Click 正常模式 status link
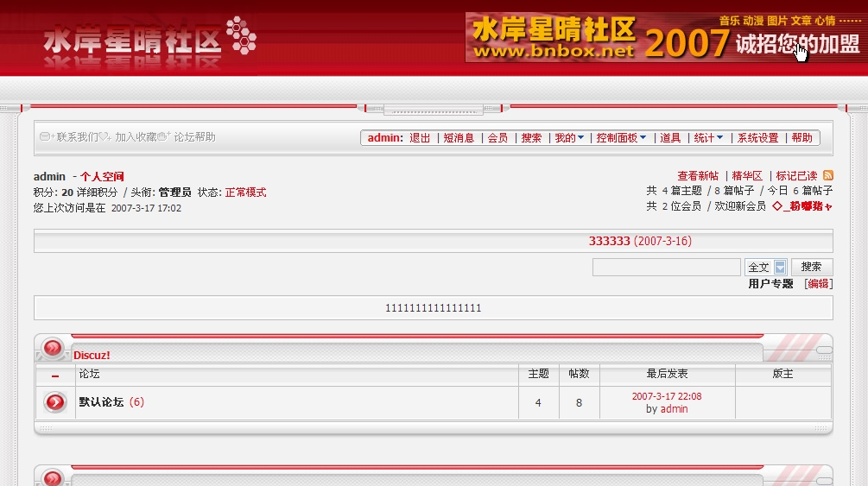The image size is (868, 486). (246, 193)
